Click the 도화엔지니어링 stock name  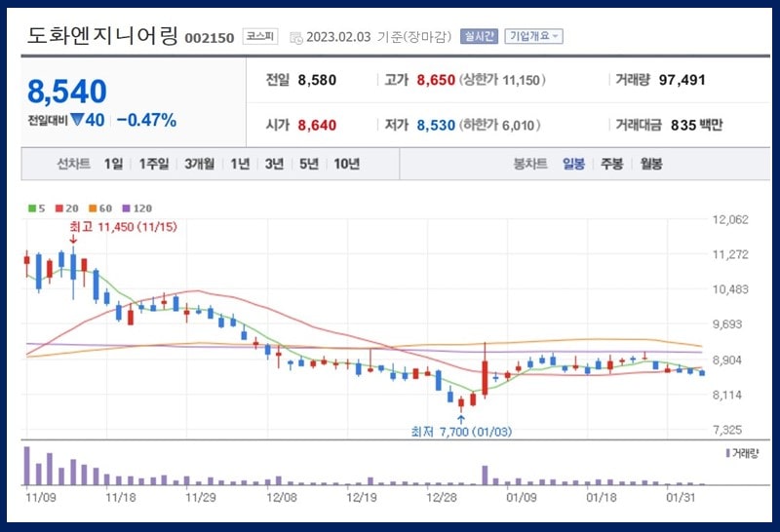(x=102, y=36)
